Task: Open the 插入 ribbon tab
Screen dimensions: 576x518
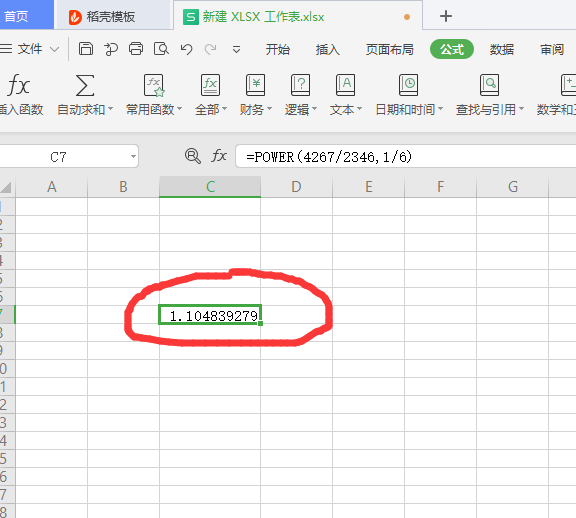Action: 328,49
